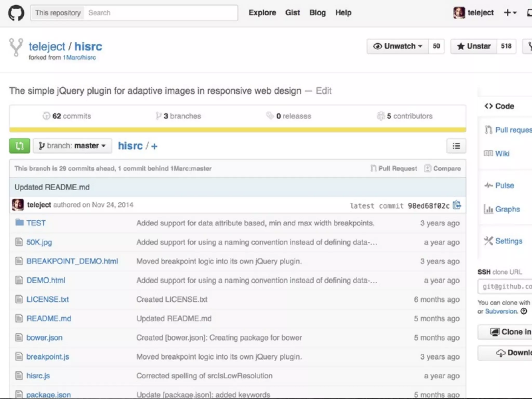Open the Wiki tab in the sidebar

(x=502, y=154)
